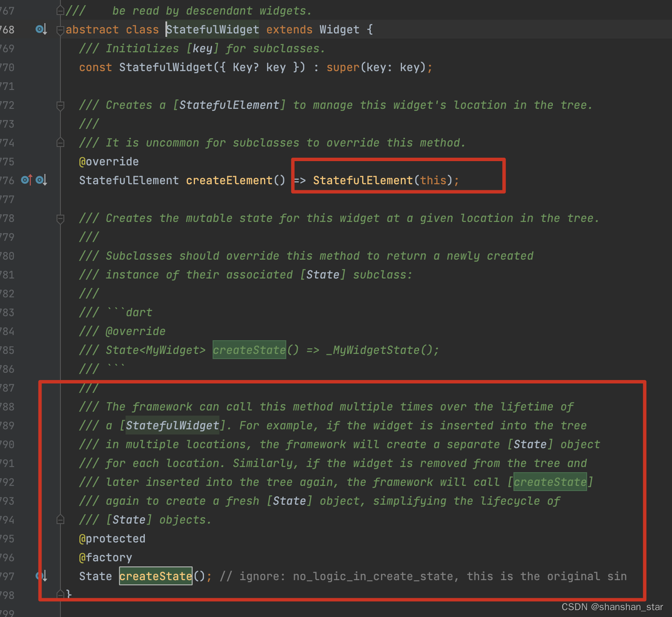Click StatefulElement in the '=> StatefulElement(this)' expression
Screen dimensions: 672x617
(x=363, y=180)
